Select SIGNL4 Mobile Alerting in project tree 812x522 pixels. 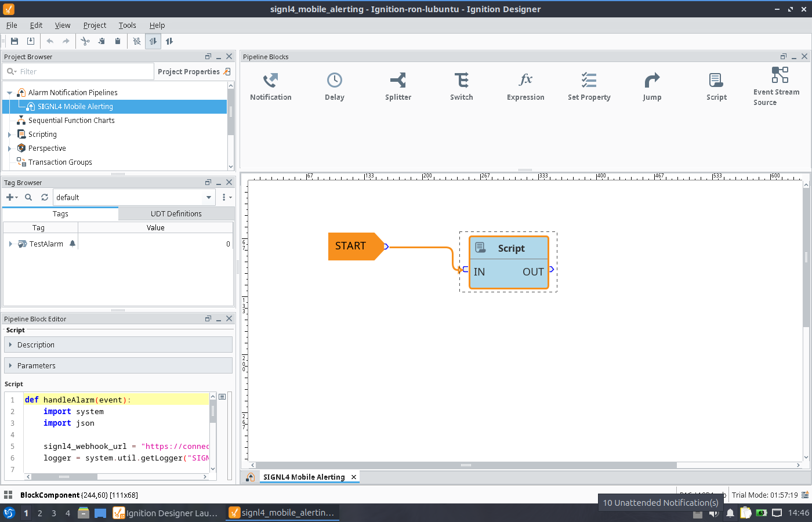coord(75,107)
